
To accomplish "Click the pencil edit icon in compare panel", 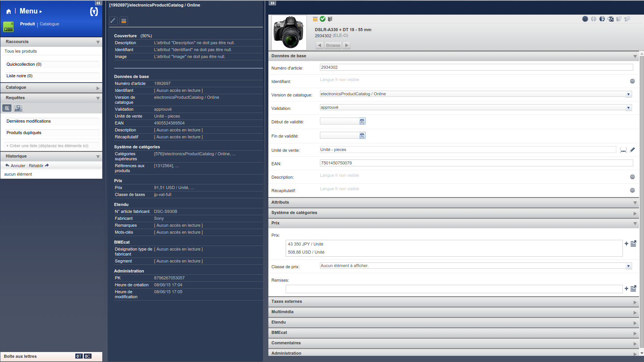I will pyautogui.click(x=113, y=21).
